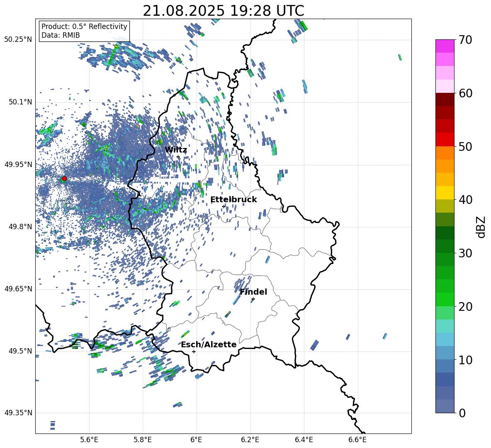This screenshot has height=448, width=491.
Task: Click the 'Data: RMIB' text
Action: click(x=61, y=35)
